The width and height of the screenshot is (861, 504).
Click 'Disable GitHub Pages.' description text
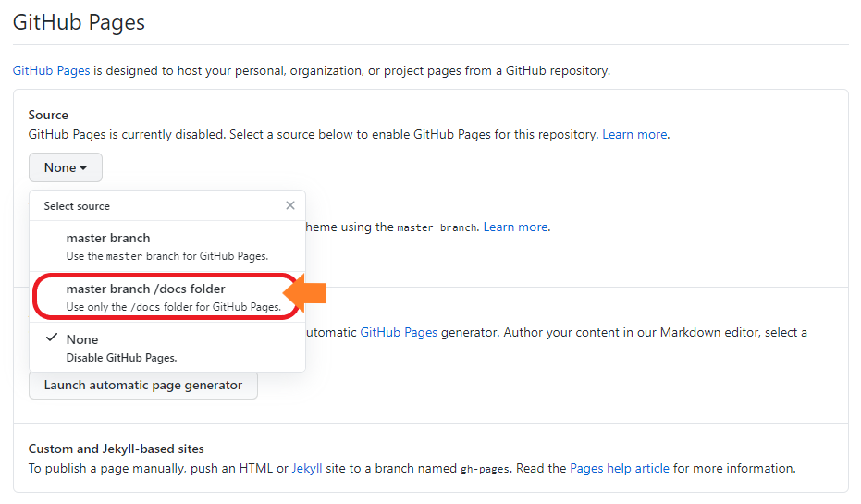[121, 357]
